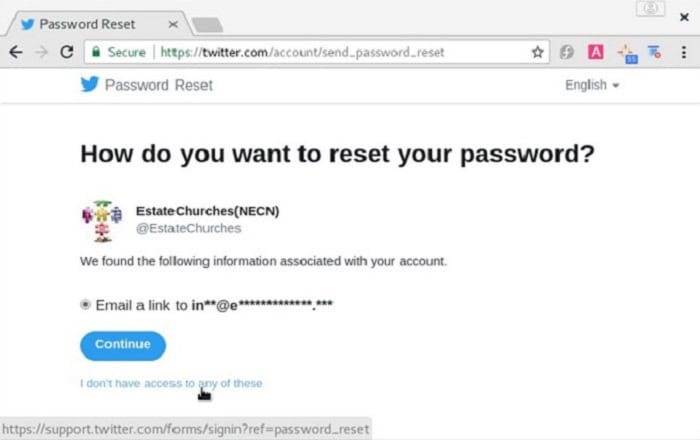Bookmark this page with the star icon
Viewport: 700px width, 440px height.
(x=538, y=52)
